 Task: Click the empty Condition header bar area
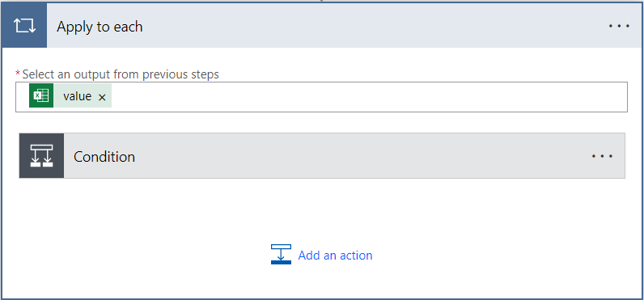(362, 156)
